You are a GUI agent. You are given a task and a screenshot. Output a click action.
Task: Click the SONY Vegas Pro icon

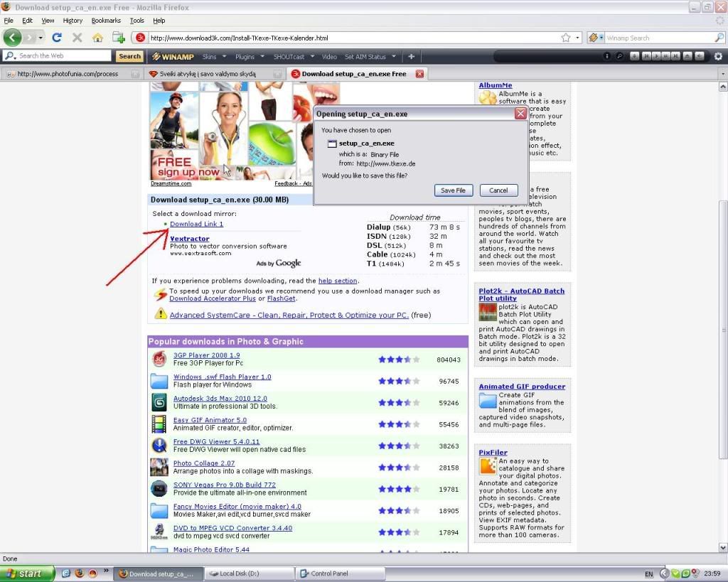(x=159, y=489)
